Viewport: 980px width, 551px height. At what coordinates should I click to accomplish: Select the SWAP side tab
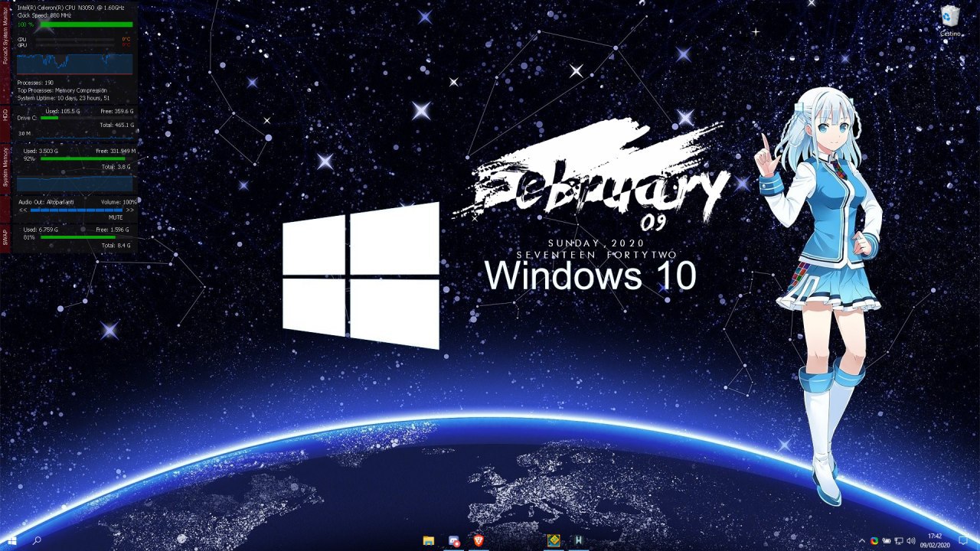5,238
